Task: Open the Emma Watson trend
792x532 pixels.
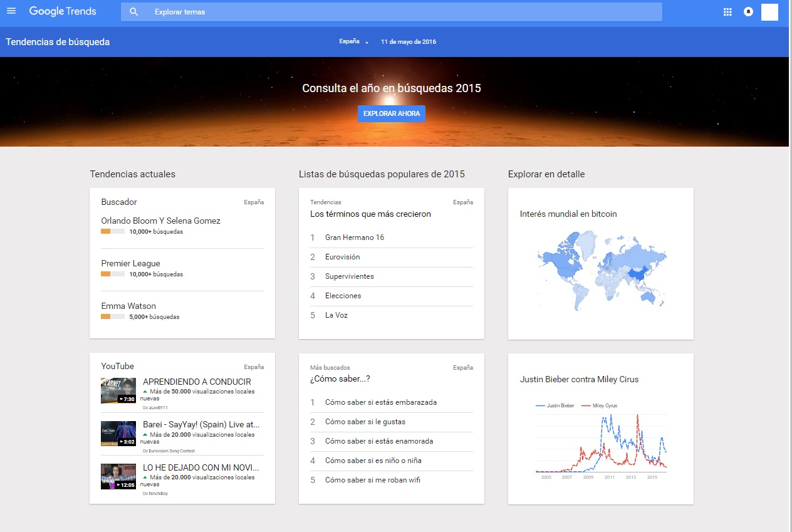Action: tap(128, 306)
